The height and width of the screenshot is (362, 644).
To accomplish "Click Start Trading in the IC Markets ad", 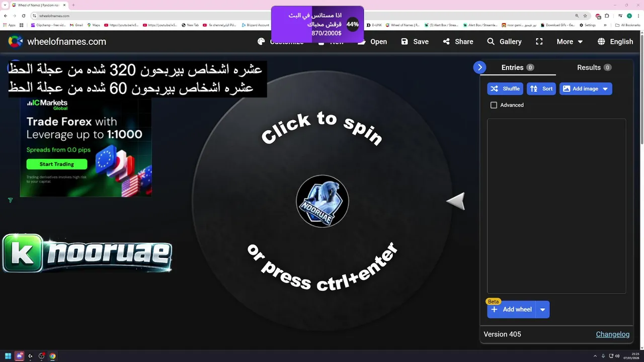I will coord(57,164).
